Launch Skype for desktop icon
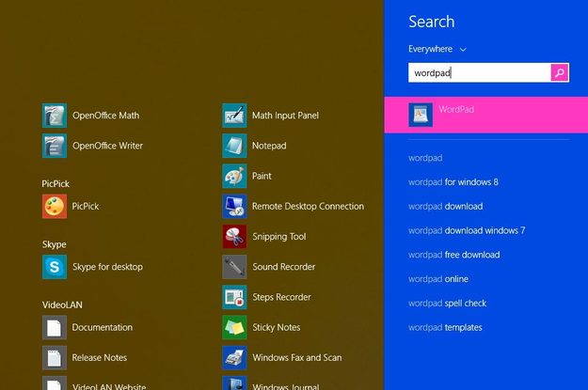The width and height of the screenshot is (588, 390). point(55,267)
